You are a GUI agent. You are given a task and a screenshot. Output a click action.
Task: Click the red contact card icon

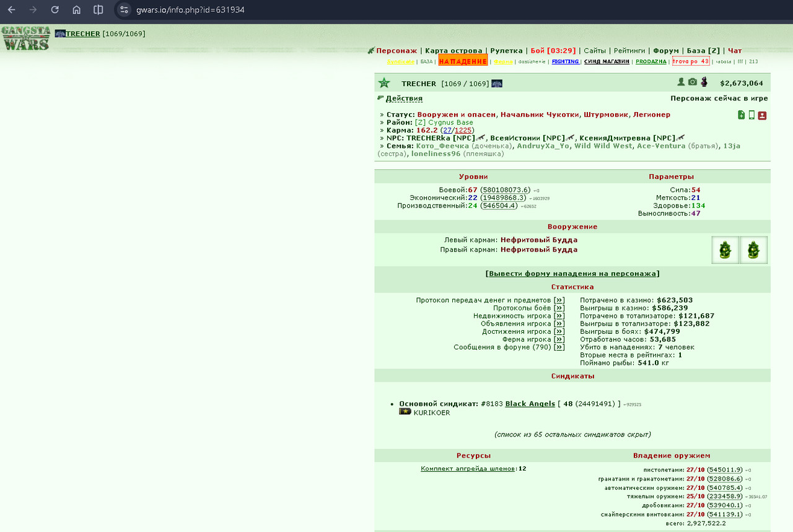coord(762,115)
